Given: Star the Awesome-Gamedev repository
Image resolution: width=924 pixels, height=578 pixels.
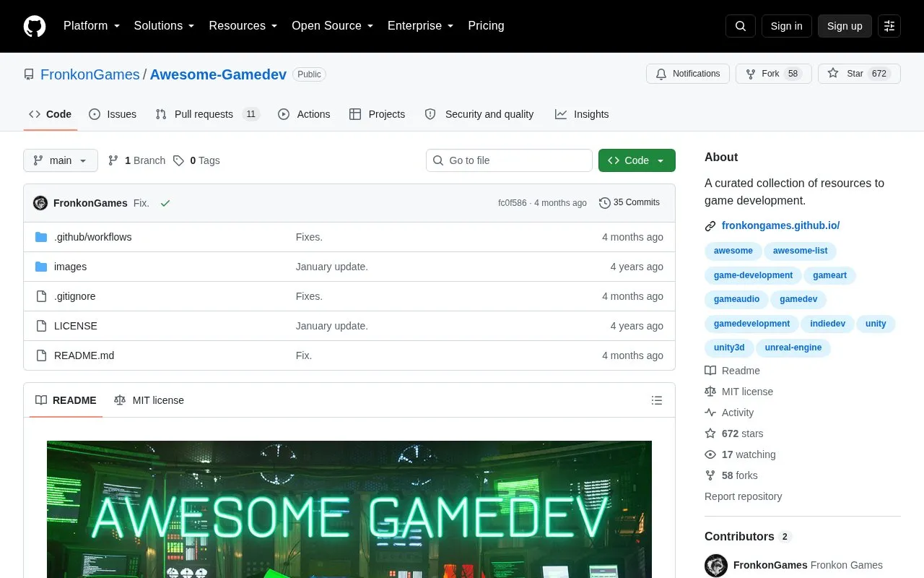Looking at the screenshot, I should point(859,74).
